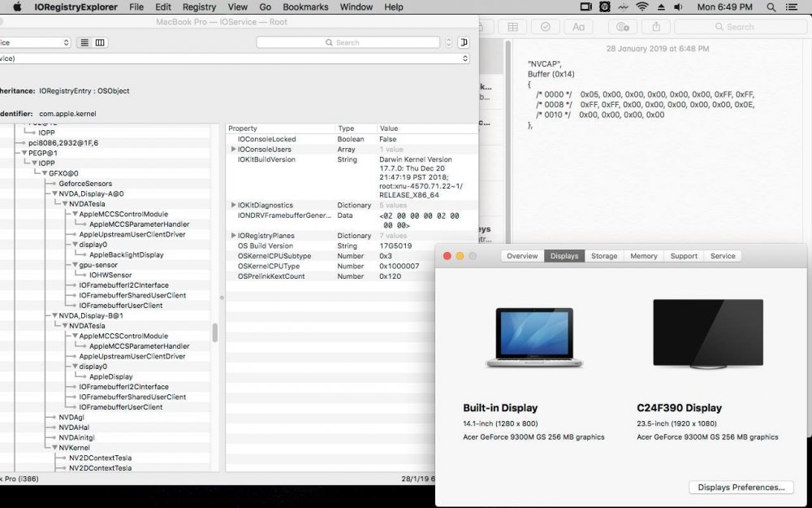
Task: Collapse the GFX0@0 tree node
Action: tap(44, 173)
